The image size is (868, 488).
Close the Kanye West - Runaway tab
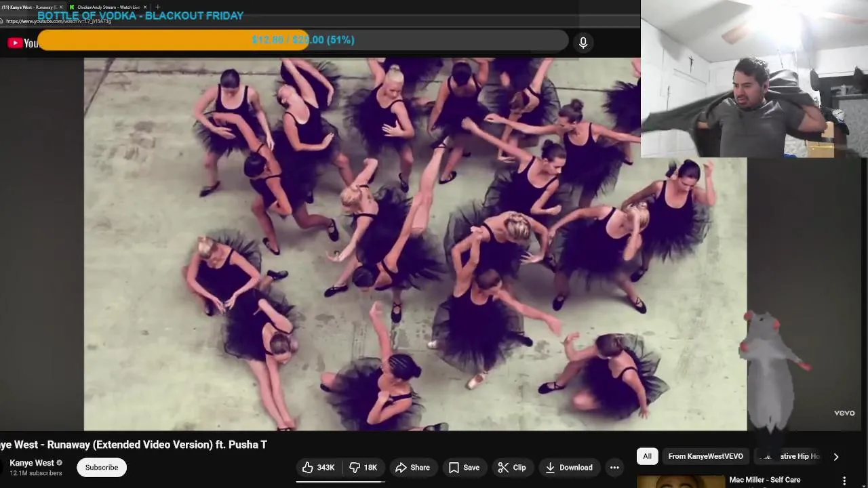pyautogui.click(x=60, y=7)
